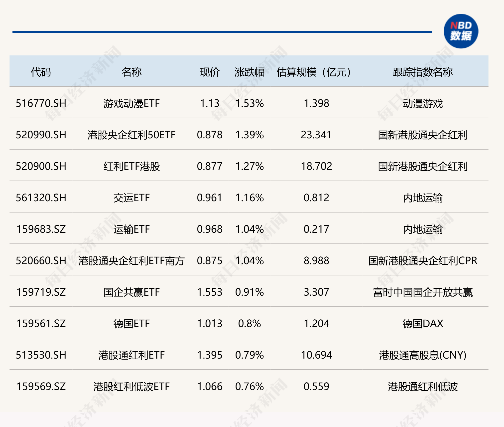The image size is (504, 427).
Task: Click the 18.702 scale value
Action: click(316, 166)
